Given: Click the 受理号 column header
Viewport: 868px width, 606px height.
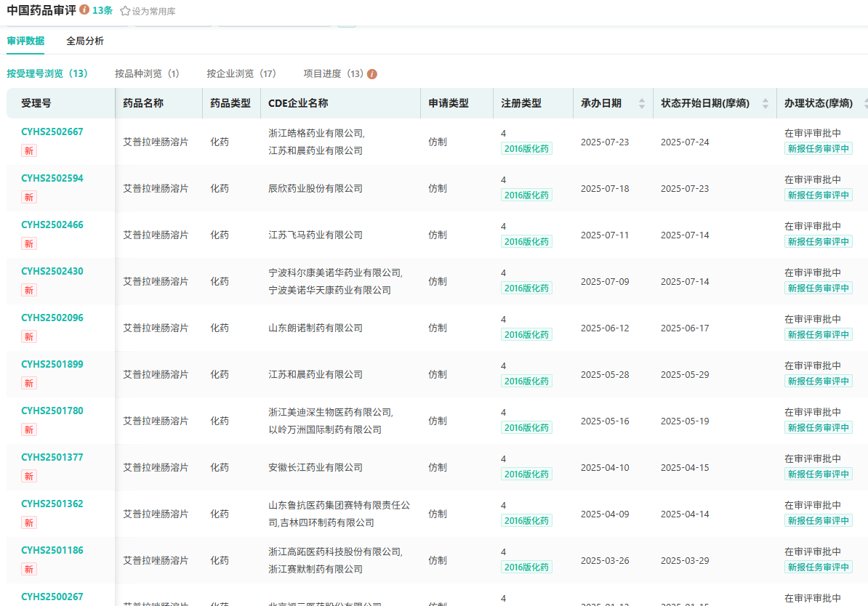Looking at the screenshot, I should tap(36, 103).
